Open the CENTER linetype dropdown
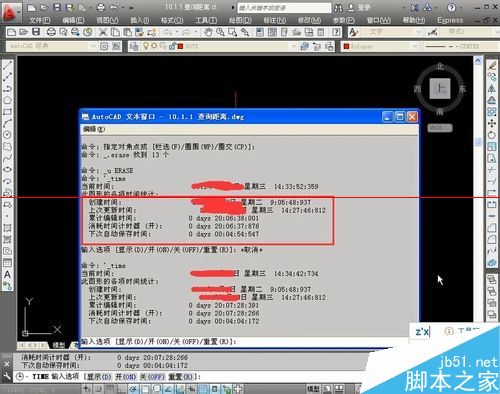 point(462,46)
